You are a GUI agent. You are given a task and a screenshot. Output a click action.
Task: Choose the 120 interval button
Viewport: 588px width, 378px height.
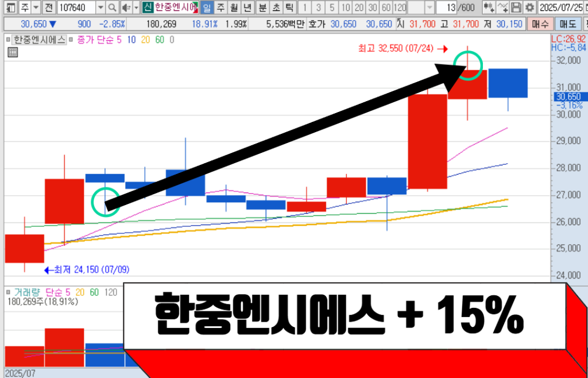(400, 7)
